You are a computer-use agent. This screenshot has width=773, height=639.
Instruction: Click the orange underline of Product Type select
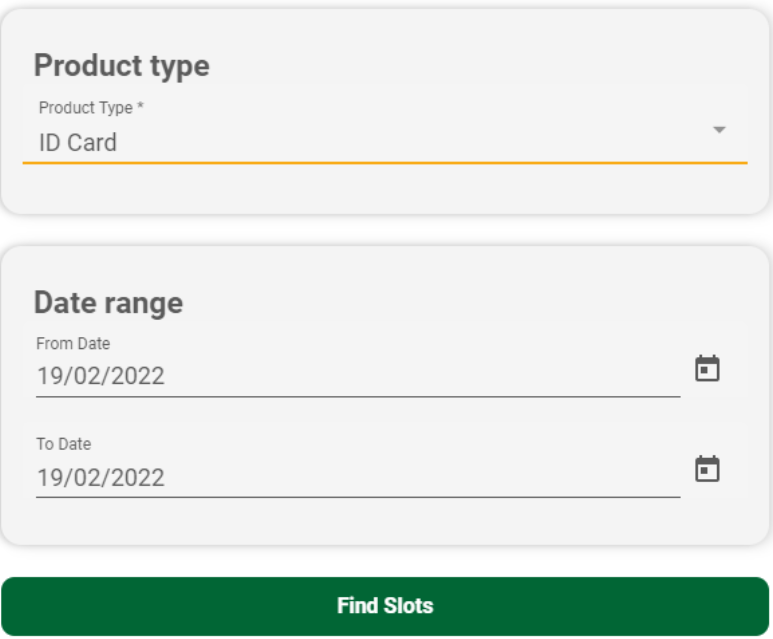click(385, 162)
